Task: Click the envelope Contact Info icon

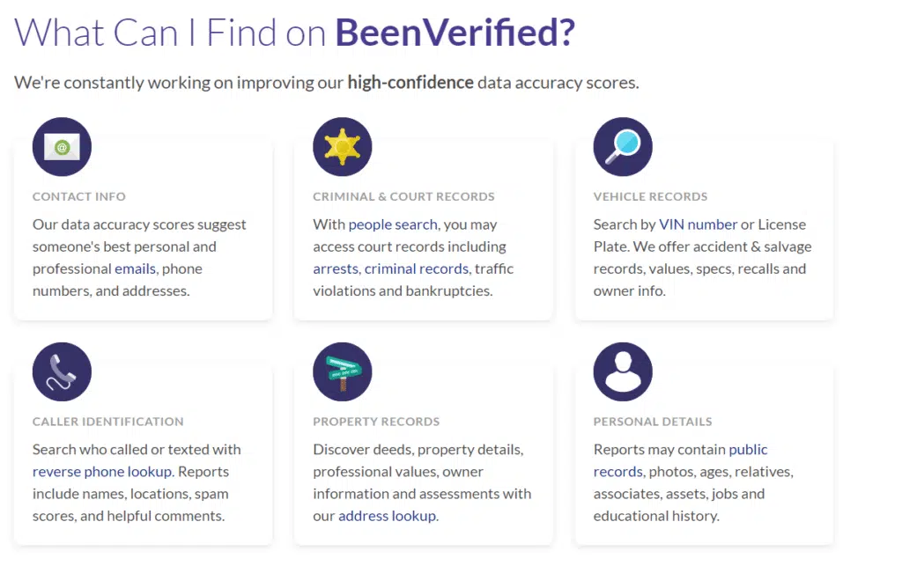Action: 62,147
